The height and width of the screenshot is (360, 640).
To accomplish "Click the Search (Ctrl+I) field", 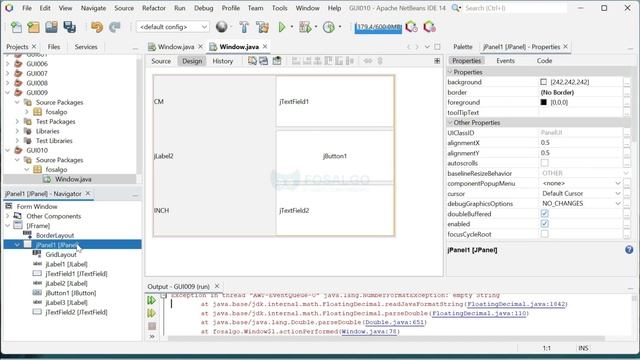I will pyautogui.click(x=515, y=8).
